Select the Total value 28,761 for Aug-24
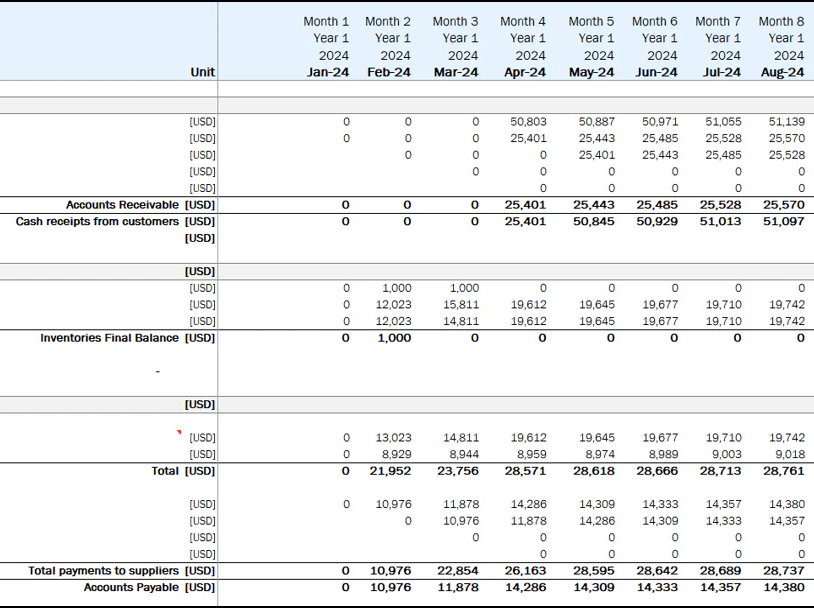814x608 pixels. 783,470
